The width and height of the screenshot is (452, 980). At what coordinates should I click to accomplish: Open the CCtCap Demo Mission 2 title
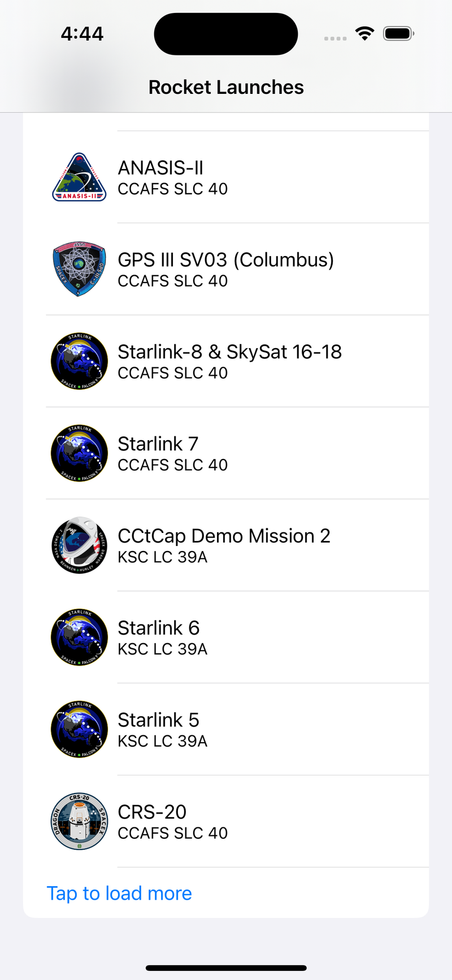tap(224, 536)
